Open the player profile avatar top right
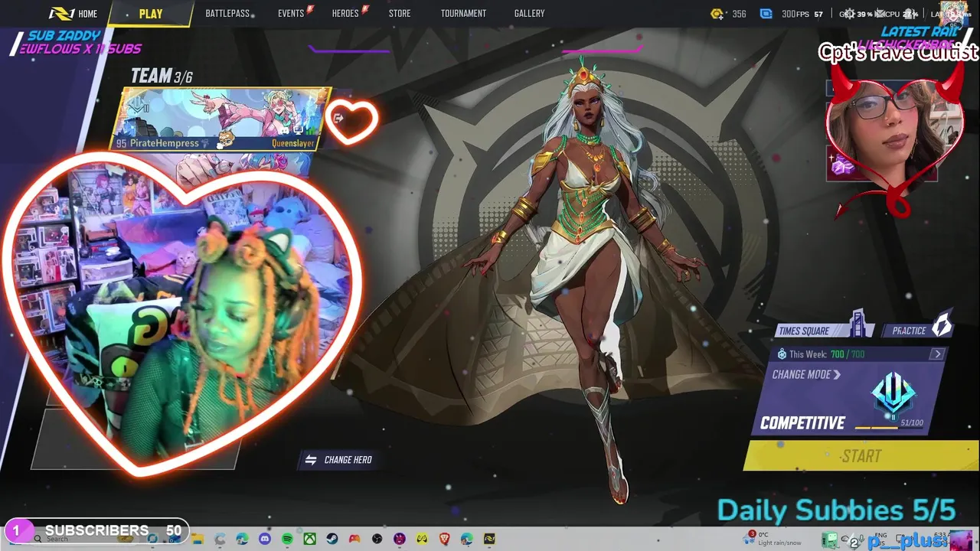Viewport: 980px width, 551px height. tap(954, 13)
